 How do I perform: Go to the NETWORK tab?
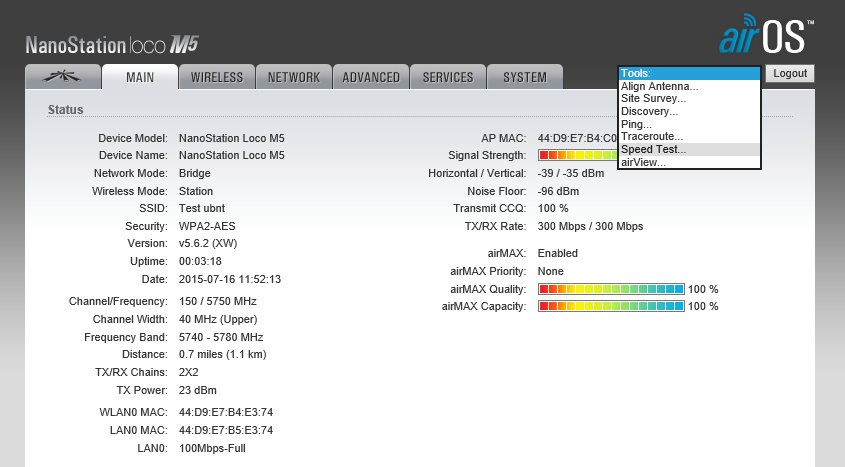point(294,77)
